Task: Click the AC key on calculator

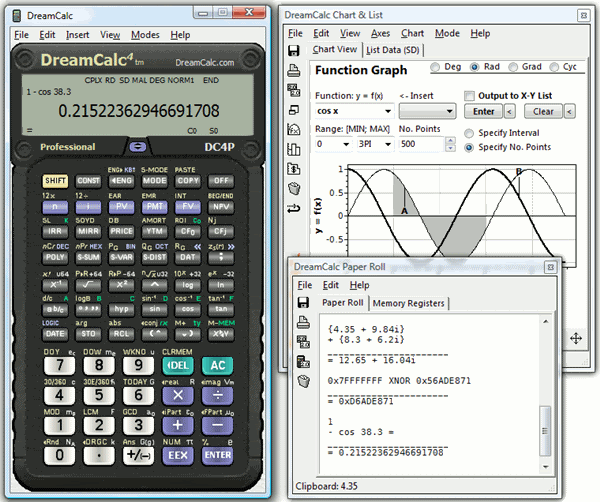Action: coord(217,365)
